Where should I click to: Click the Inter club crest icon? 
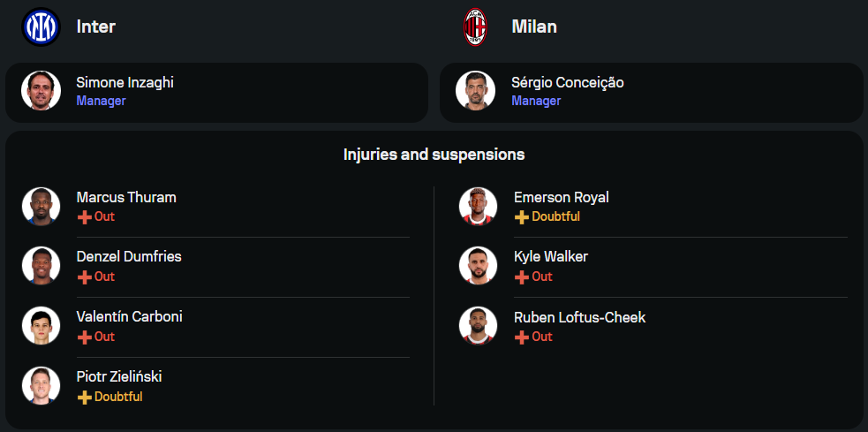tap(41, 27)
